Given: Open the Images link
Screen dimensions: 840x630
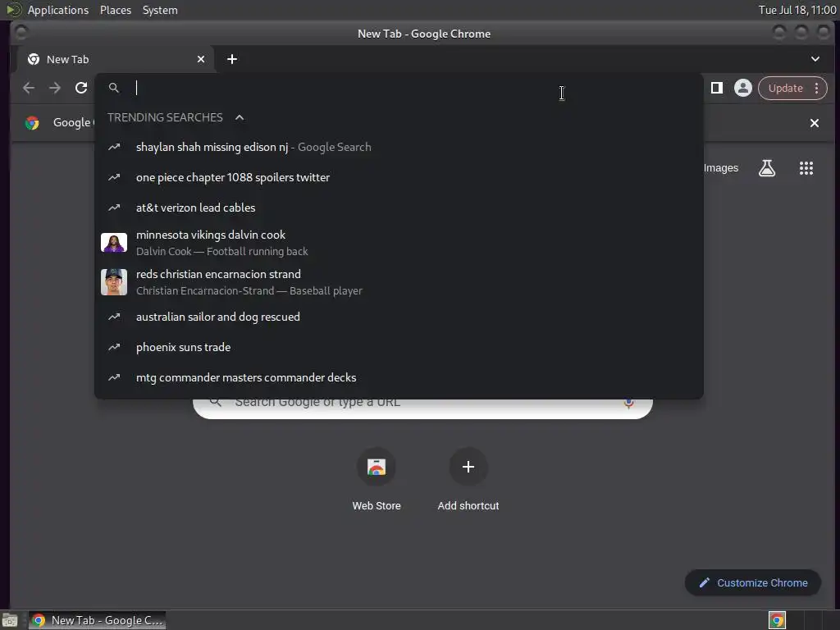Looking at the screenshot, I should (x=720, y=168).
